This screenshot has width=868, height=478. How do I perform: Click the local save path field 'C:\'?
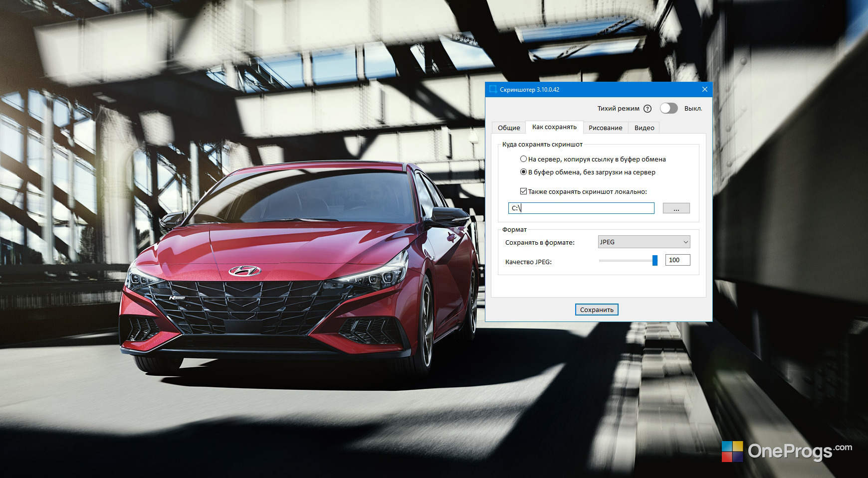[581, 208]
